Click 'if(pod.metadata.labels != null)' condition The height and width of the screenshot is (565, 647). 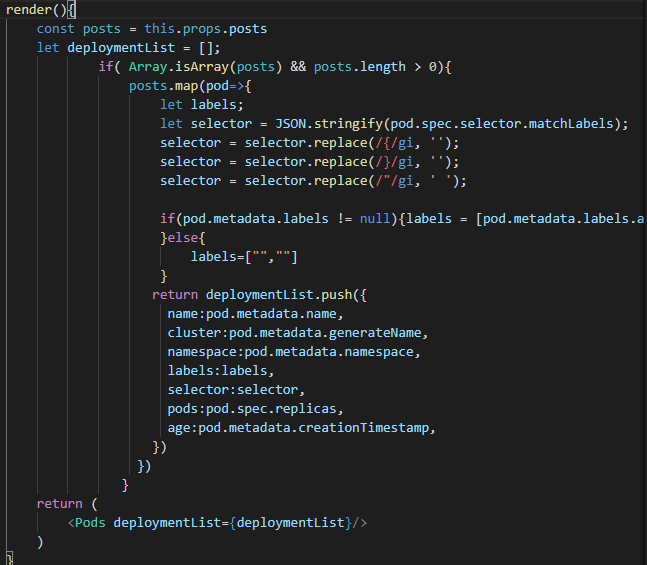[279, 219]
